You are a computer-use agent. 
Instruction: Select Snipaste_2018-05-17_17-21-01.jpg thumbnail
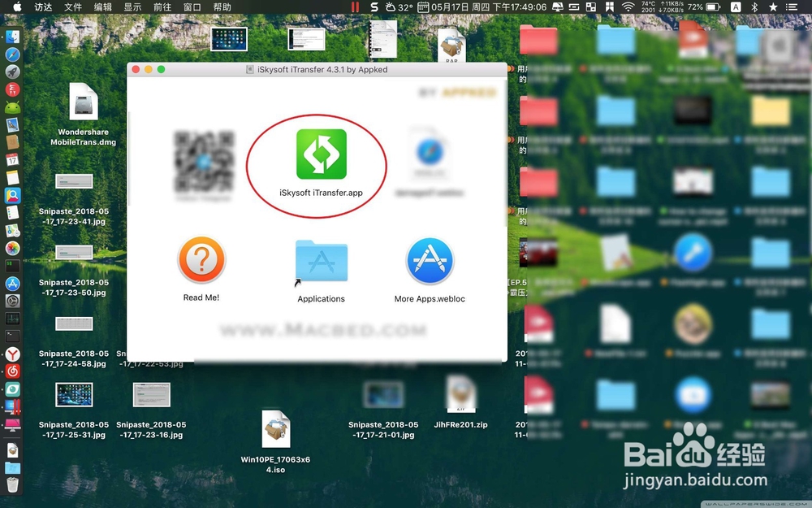tap(383, 394)
